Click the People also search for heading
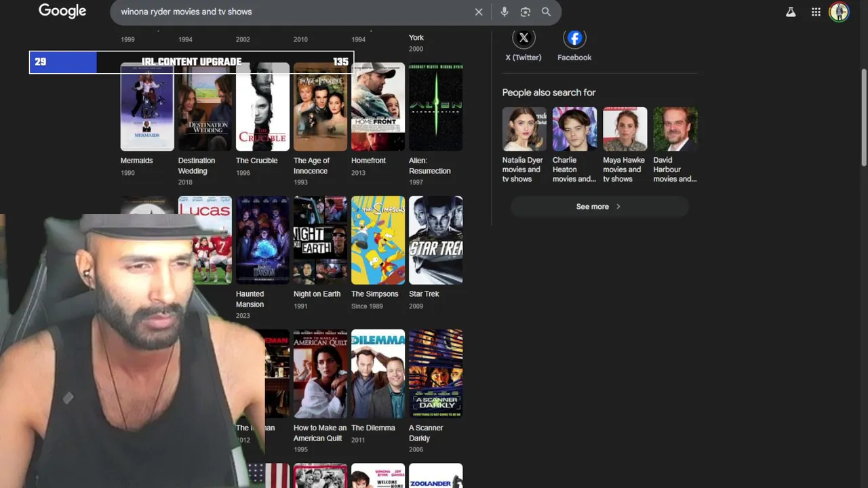The image size is (868, 488). 549,92
